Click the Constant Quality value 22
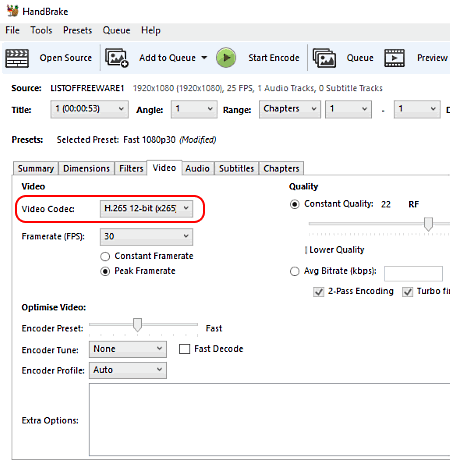 pos(386,204)
